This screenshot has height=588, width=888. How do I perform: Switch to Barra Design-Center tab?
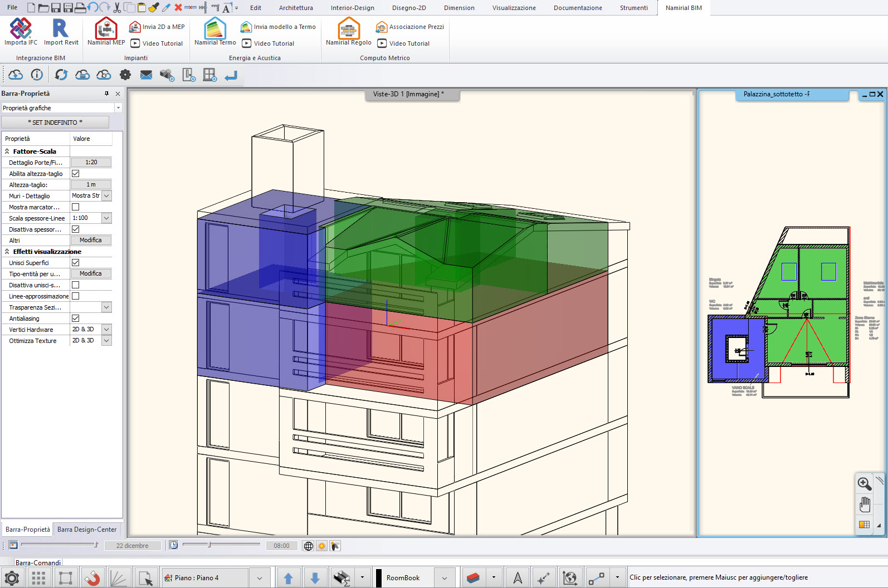pyautogui.click(x=87, y=530)
